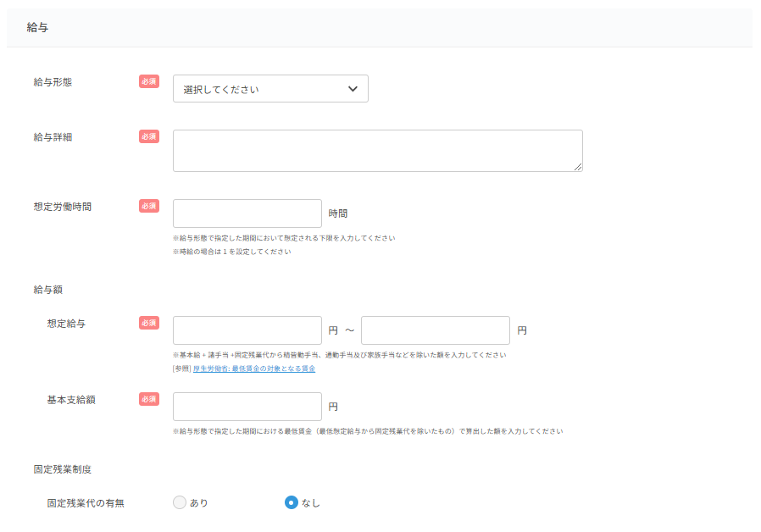The width and height of the screenshot is (761, 532).
Task: Select the あり radio button
Action: pos(180,502)
